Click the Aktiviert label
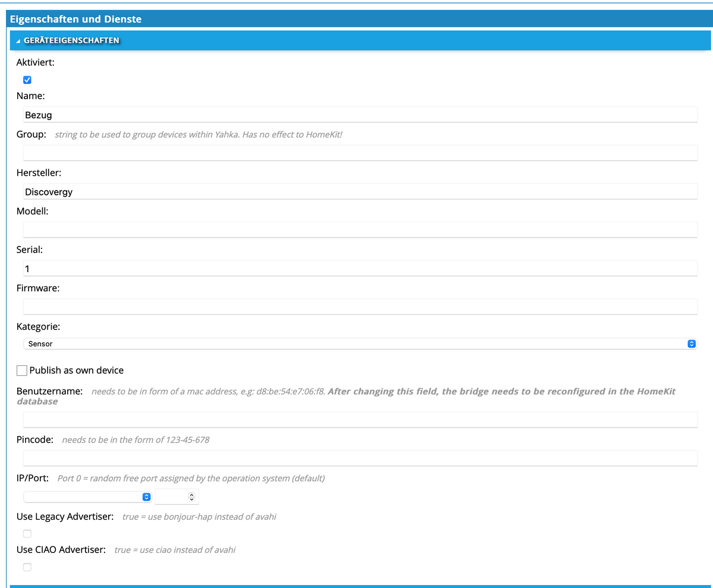The height and width of the screenshot is (588, 713). point(36,62)
